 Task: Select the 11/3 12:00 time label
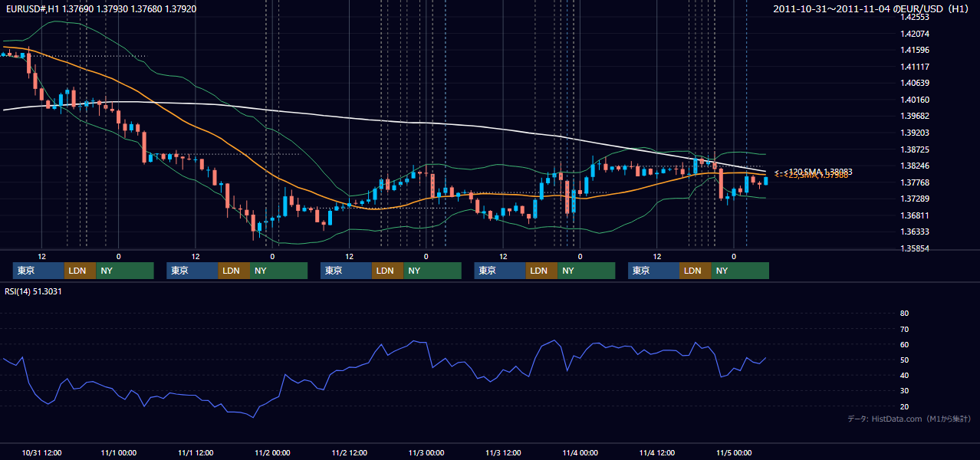504,452
